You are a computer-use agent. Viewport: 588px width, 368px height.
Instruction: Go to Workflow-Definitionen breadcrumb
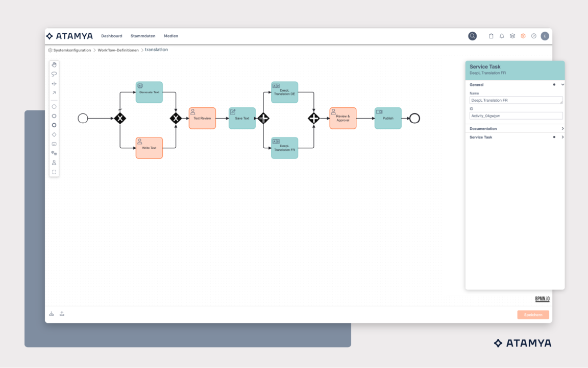click(x=118, y=50)
